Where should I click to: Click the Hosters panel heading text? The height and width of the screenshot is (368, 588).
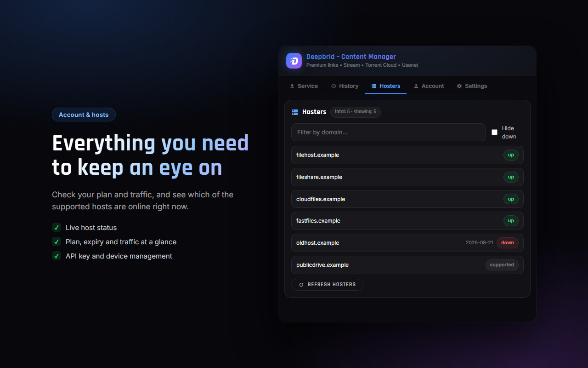[x=314, y=112]
